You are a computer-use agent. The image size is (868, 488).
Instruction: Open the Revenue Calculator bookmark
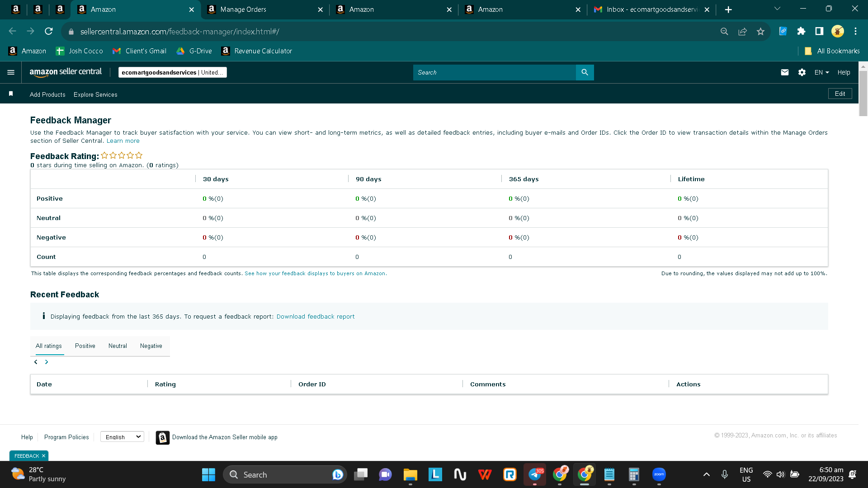tap(256, 51)
